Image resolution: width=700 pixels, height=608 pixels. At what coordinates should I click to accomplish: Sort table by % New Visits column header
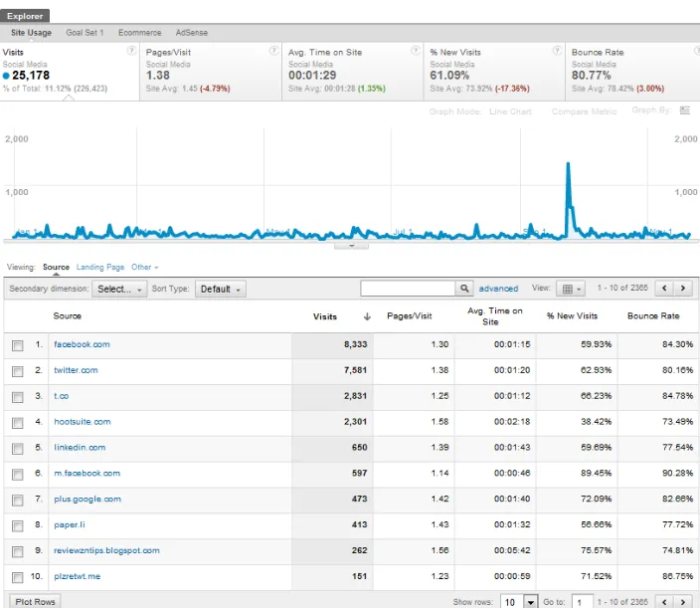(x=572, y=316)
